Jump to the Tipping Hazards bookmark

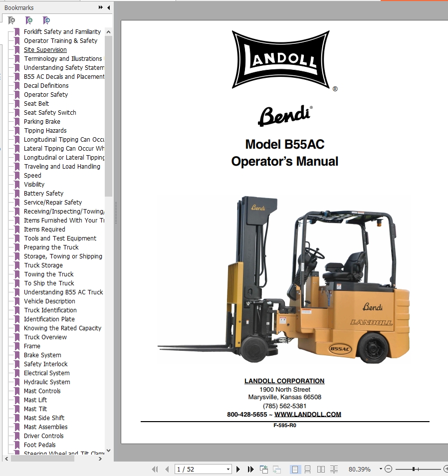coord(45,131)
